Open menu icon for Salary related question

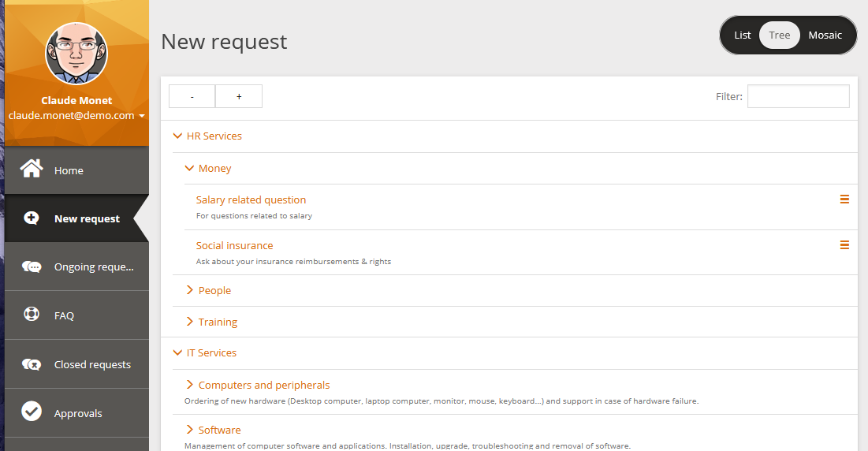pyautogui.click(x=844, y=199)
